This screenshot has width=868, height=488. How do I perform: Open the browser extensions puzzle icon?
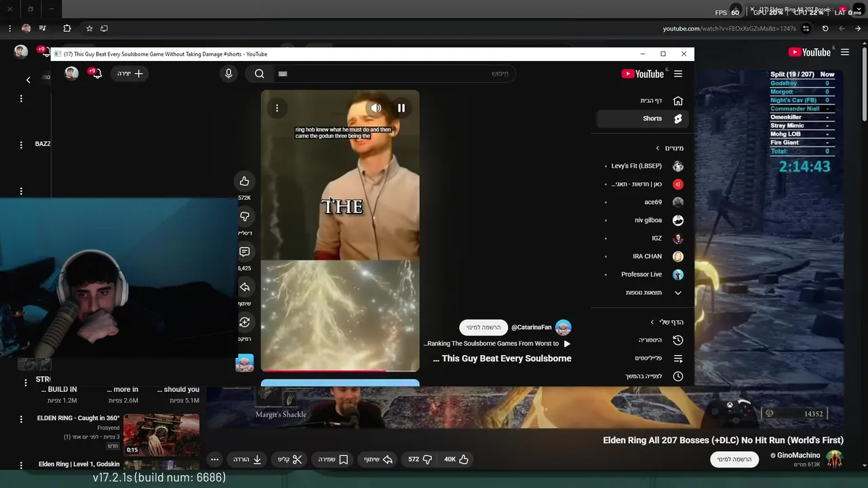point(66,28)
